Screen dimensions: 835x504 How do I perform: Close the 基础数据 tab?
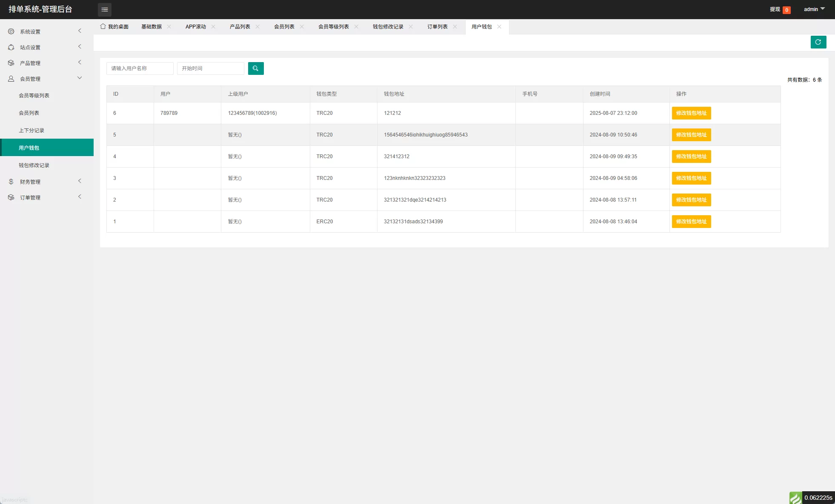click(169, 26)
